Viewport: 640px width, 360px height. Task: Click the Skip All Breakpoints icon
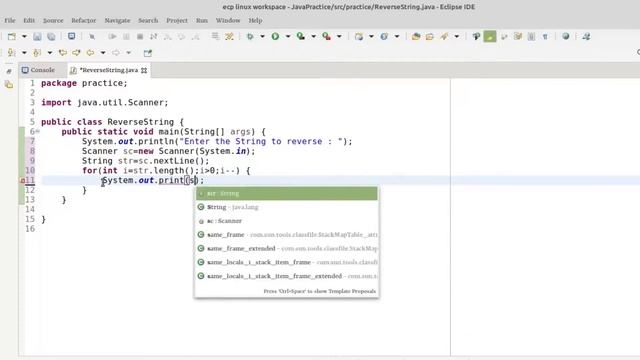(x=92, y=37)
